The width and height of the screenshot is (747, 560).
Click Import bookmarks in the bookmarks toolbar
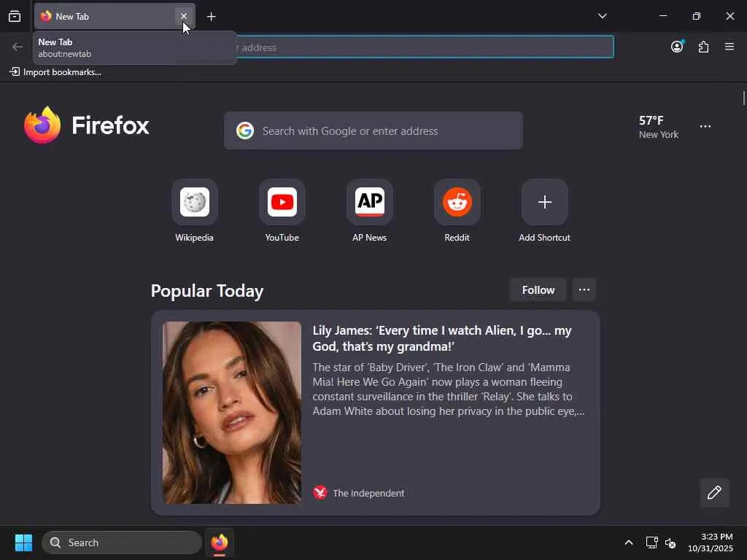pos(55,72)
